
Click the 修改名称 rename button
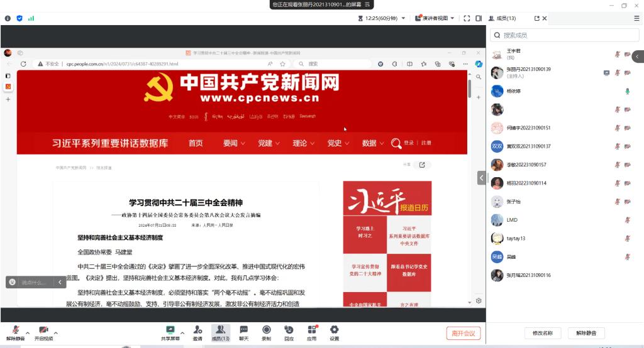(543, 333)
